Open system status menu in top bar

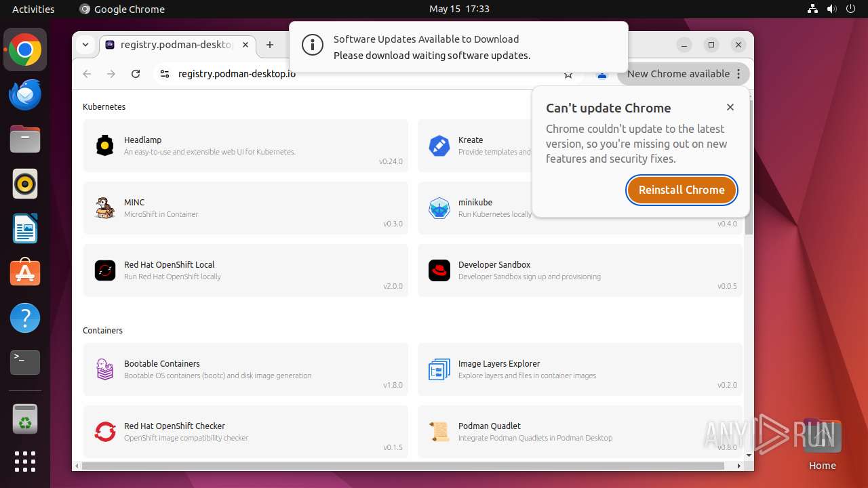click(831, 9)
